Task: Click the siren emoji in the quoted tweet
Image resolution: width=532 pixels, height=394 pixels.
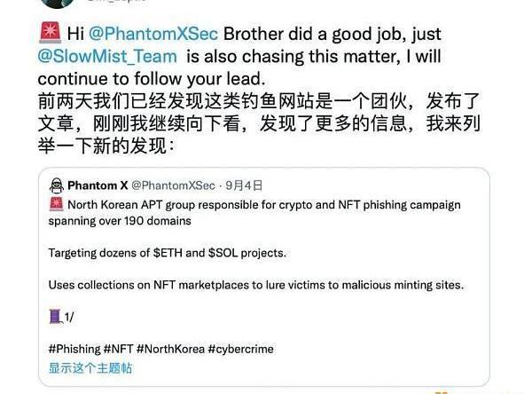Action: pos(55,205)
